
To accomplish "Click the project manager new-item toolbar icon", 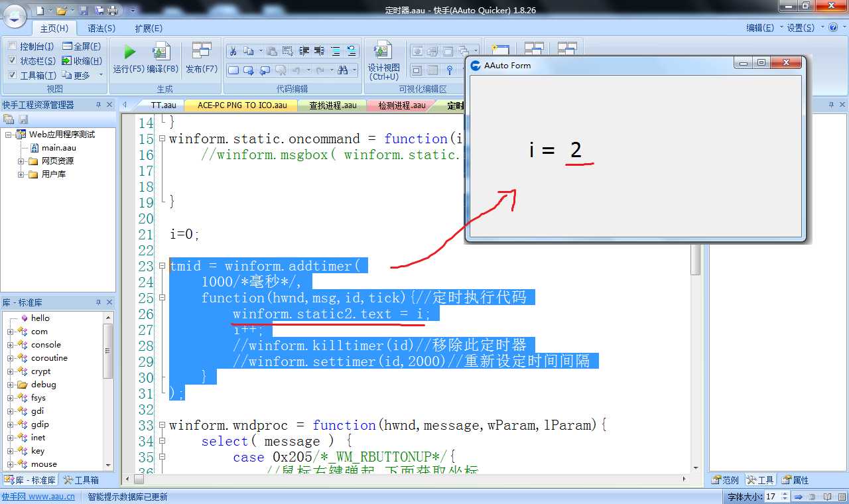I will tap(9, 119).
